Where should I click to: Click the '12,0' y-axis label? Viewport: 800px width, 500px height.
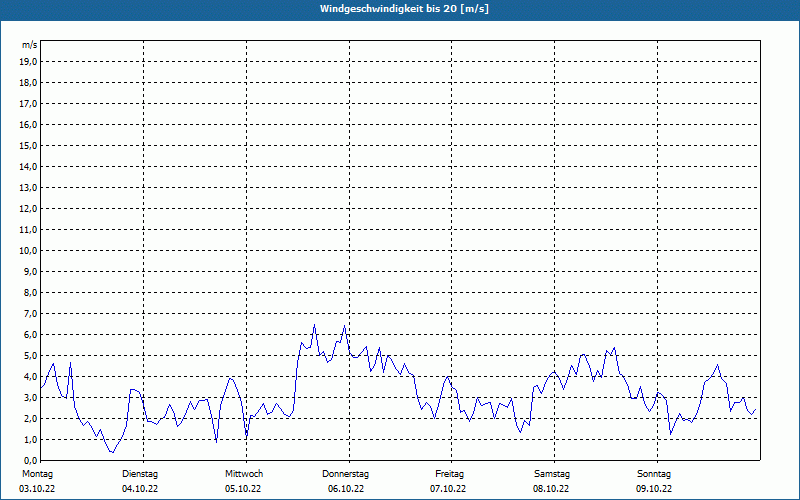tap(28, 209)
